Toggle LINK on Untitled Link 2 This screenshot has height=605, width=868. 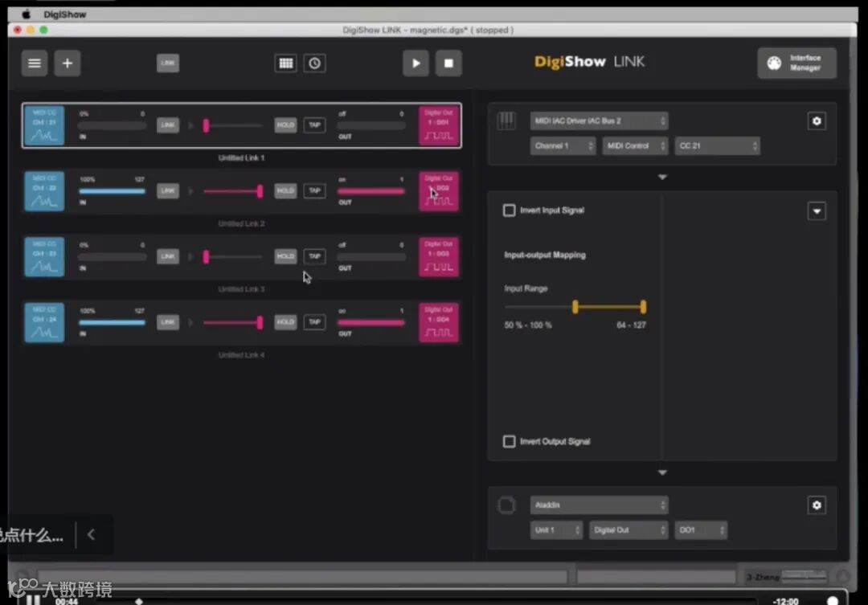click(x=168, y=191)
